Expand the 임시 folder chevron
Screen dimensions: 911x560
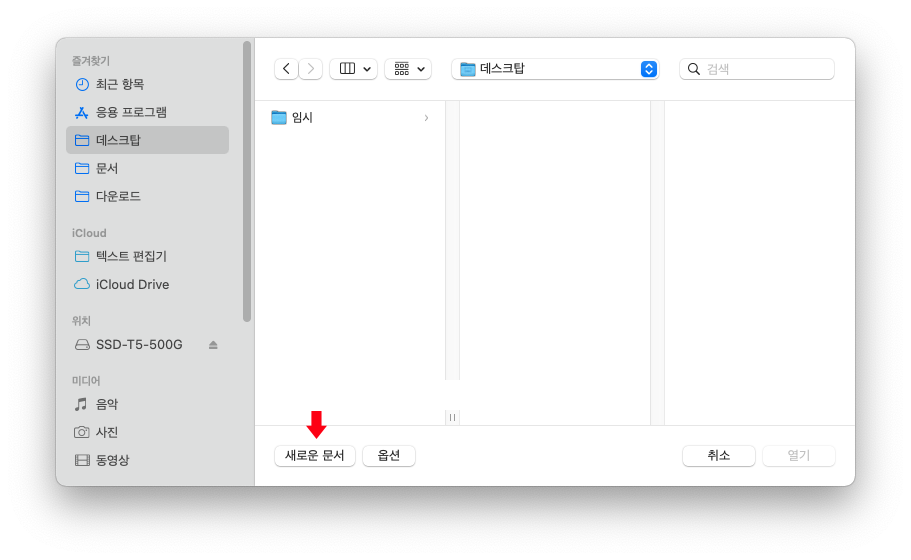coord(426,118)
